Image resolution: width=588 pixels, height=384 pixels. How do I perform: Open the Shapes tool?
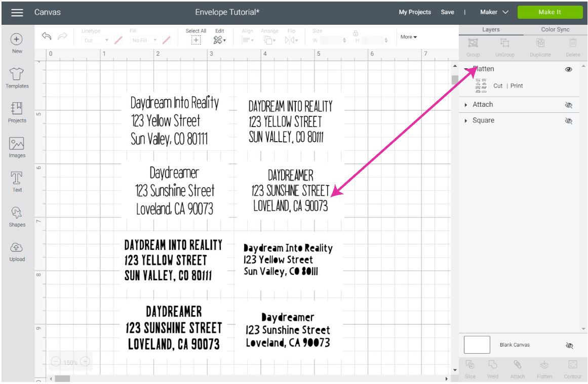tap(17, 214)
